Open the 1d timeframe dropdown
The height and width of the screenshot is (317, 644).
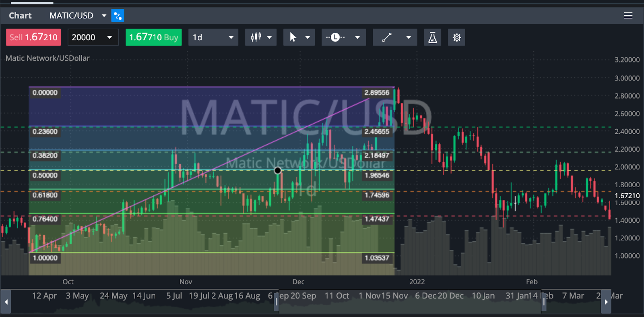click(x=213, y=37)
